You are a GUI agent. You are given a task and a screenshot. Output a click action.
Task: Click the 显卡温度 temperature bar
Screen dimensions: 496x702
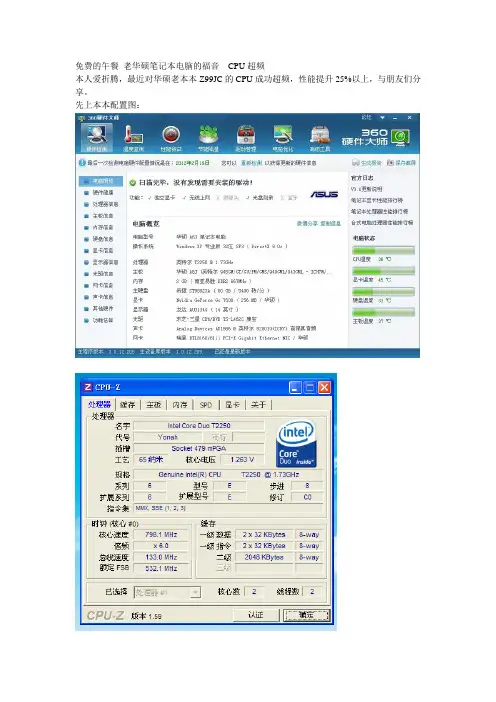383,271
